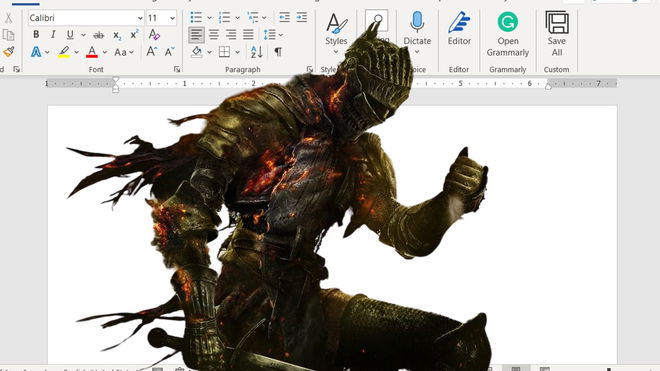Open the font size dropdown arrow

[x=172, y=18]
